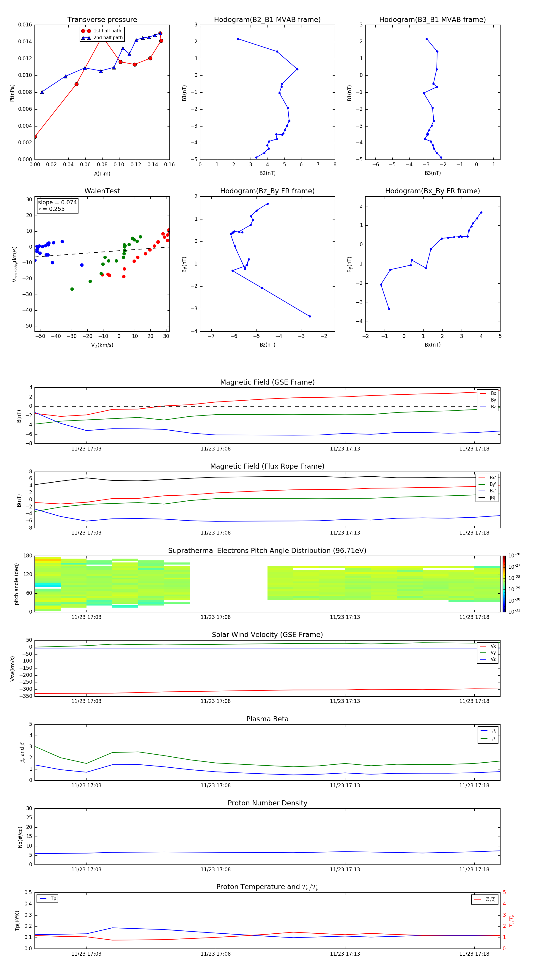Click the 'pitch angle (deg)' y-axis label
This screenshot has height=980, width=535.
pos(16,584)
